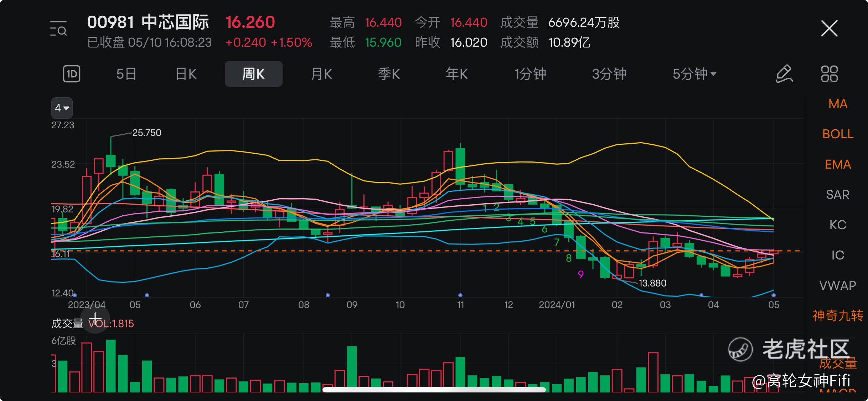Click the event dot below November axis
Screen dimensions: 868x401
click(460, 295)
